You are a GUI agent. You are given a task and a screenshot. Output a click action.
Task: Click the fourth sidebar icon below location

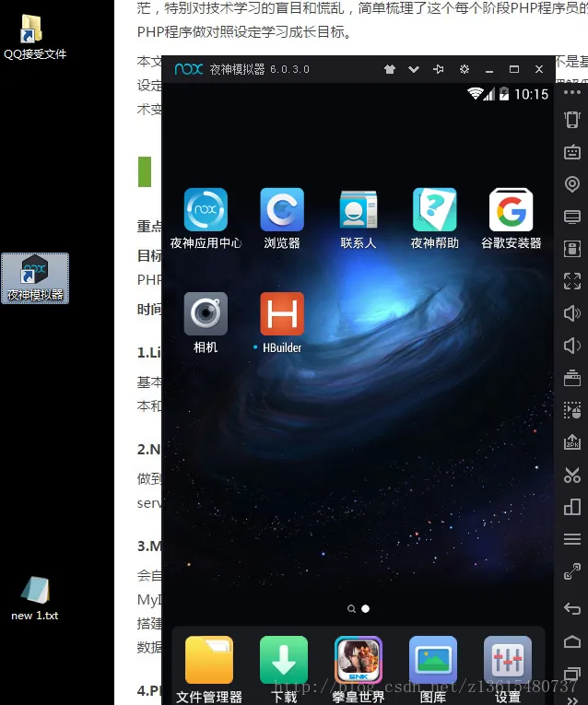pyautogui.click(x=572, y=217)
